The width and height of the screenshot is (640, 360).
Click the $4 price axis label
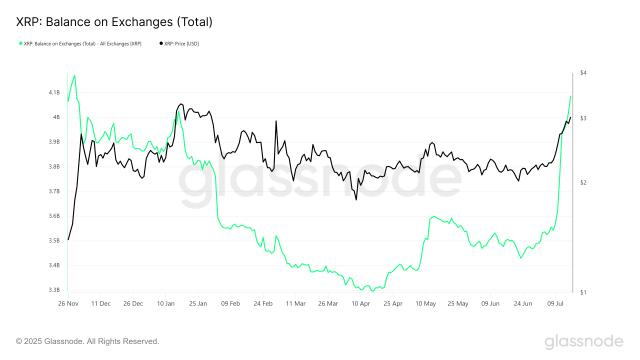(x=583, y=73)
